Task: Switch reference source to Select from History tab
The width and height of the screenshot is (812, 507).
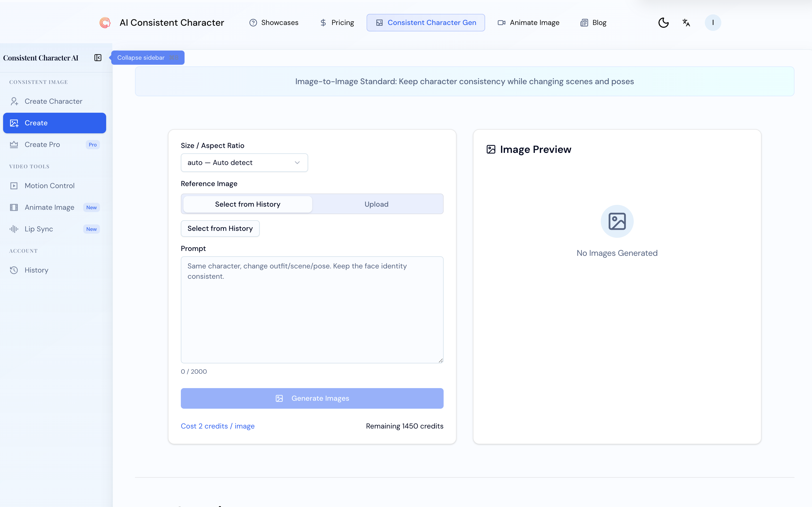Action: 248,204
